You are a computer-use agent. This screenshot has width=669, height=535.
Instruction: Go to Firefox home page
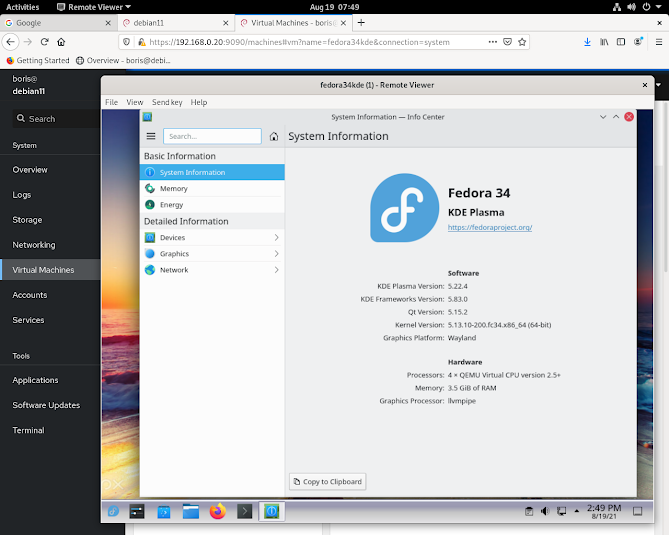tap(61, 42)
